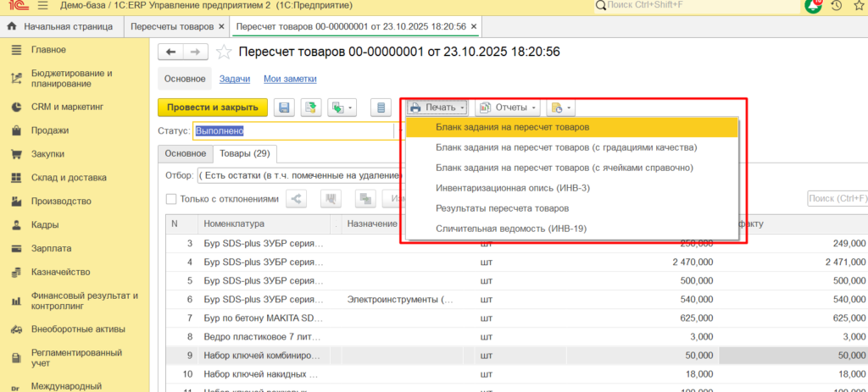Image resolution: width=868 pixels, height=392 pixels.
Task: Select row 3 Бур SDS-plus ЗУБР
Action: [264, 243]
